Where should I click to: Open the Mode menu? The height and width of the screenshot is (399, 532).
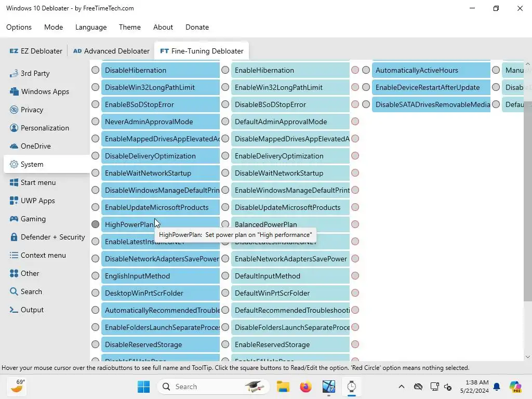tap(54, 27)
